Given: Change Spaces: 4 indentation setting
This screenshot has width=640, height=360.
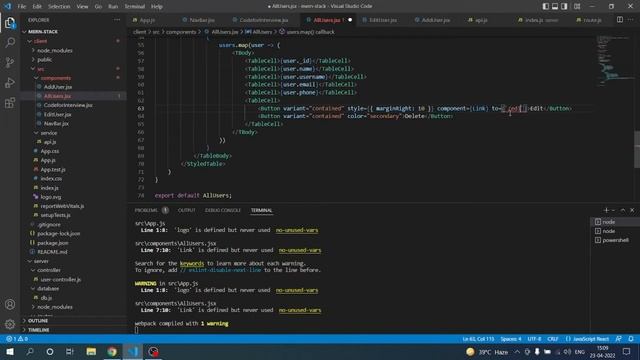Looking at the screenshot, I should point(511,339).
